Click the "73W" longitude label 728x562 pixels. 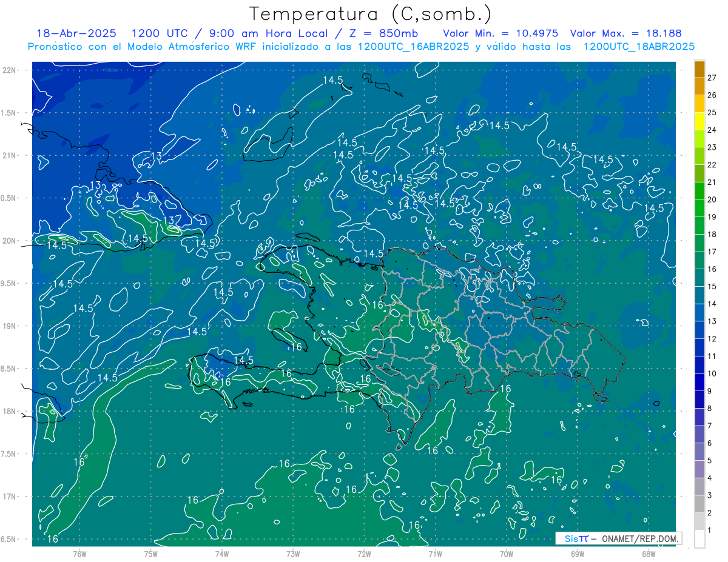click(x=293, y=554)
